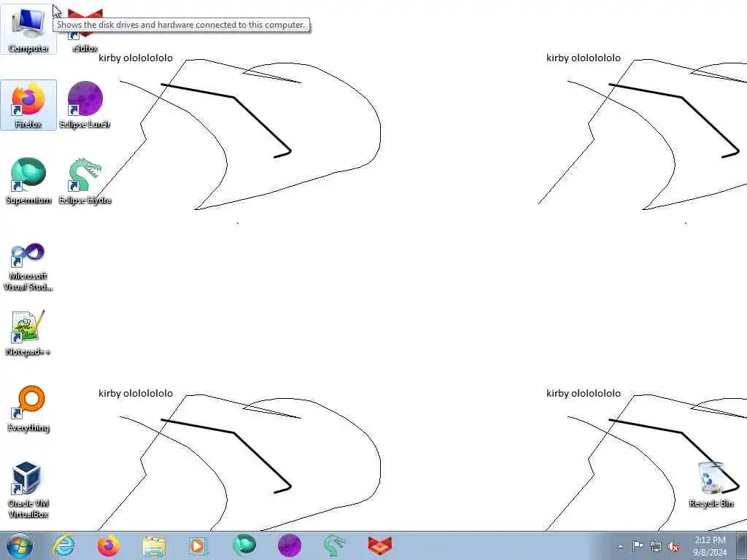Launch Firefox from the taskbar
The image size is (747, 560).
coord(109,545)
